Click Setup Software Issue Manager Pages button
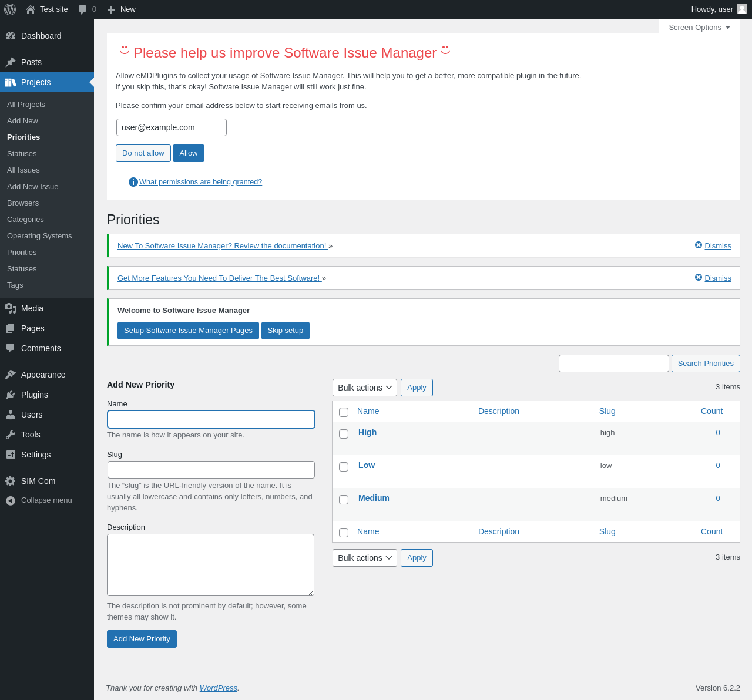Screen dimensions: 752x700 (x=188, y=331)
